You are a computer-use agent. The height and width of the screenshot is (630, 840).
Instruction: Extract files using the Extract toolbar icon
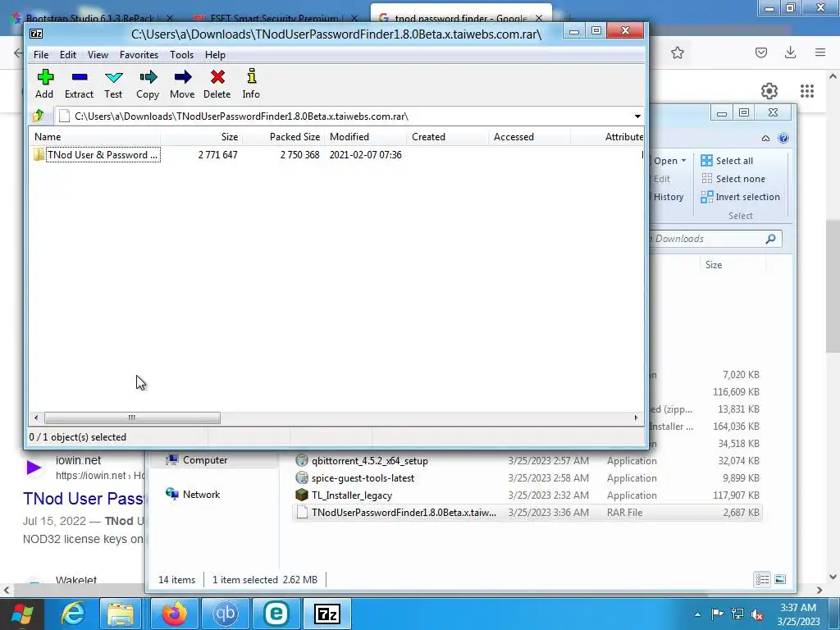80,84
